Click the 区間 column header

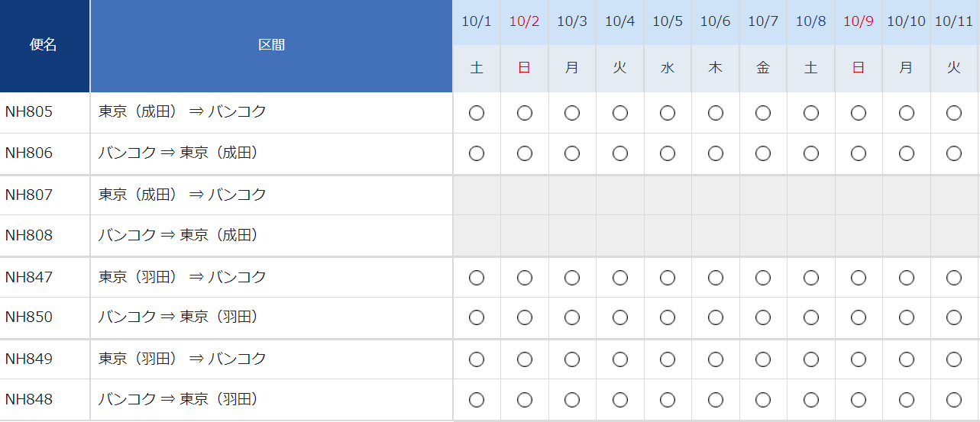click(271, 46)
